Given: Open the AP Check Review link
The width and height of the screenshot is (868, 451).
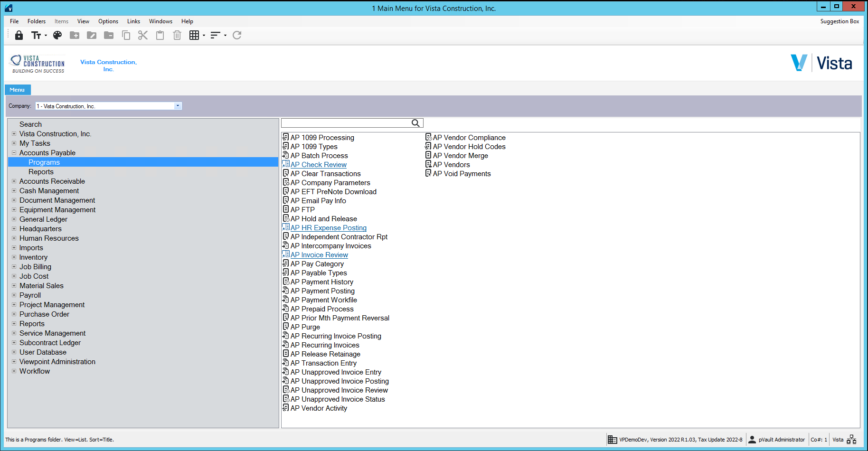Looking at the screenshot, I should click(319, 165).
